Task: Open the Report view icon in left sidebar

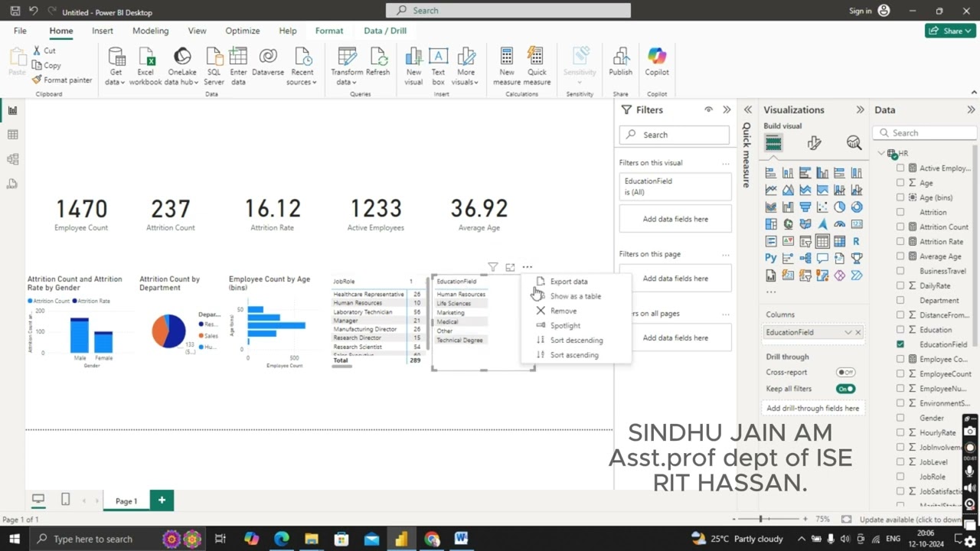Action: (12, 110)
